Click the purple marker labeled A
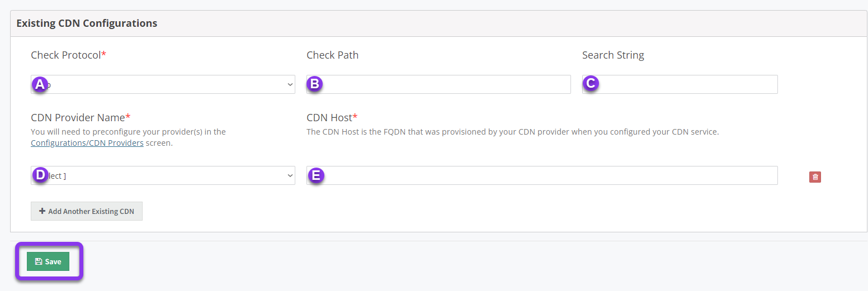Image resolution: width=868 pixels, height=291 pixels. [39, 84]
